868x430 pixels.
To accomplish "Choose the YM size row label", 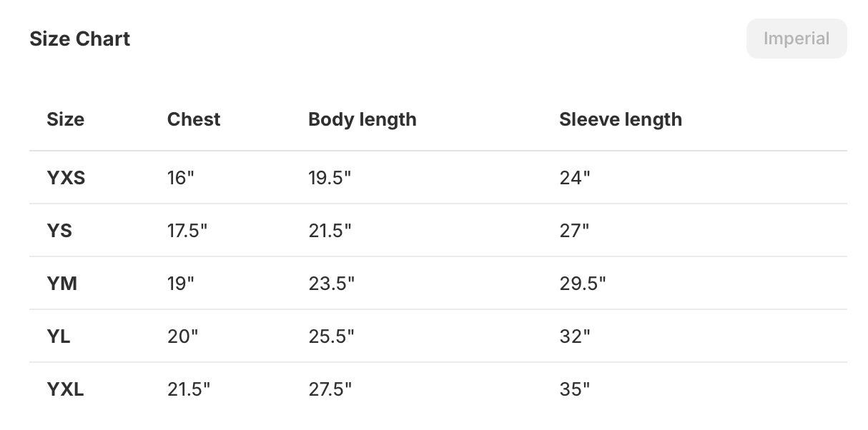I will 62,284.
